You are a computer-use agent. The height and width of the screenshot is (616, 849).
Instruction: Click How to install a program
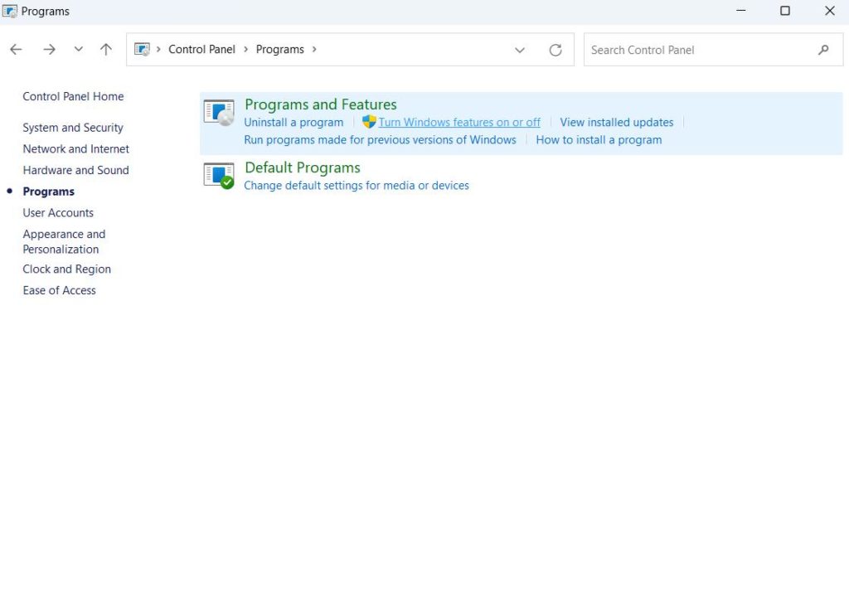point(599,139)
